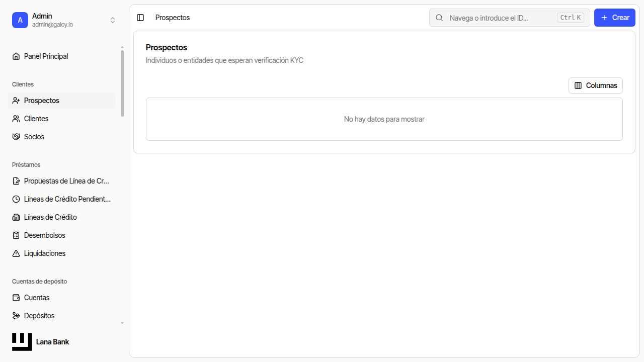Click the 'No hay datos para mostrar' message
This screenshot has height=362, width=644.
tap(384, 119)
